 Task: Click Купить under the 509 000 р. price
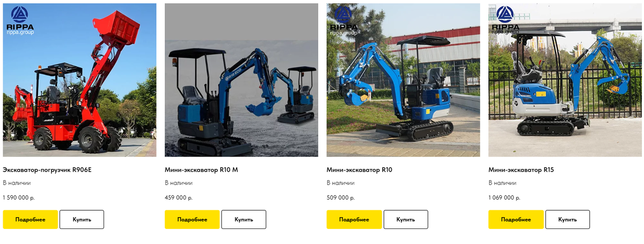click(x=406, y=219)
